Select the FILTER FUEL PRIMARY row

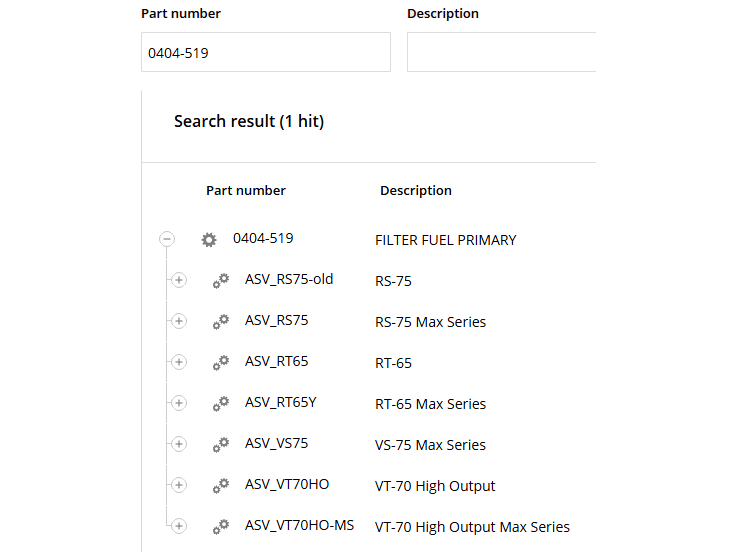point(445,240)
